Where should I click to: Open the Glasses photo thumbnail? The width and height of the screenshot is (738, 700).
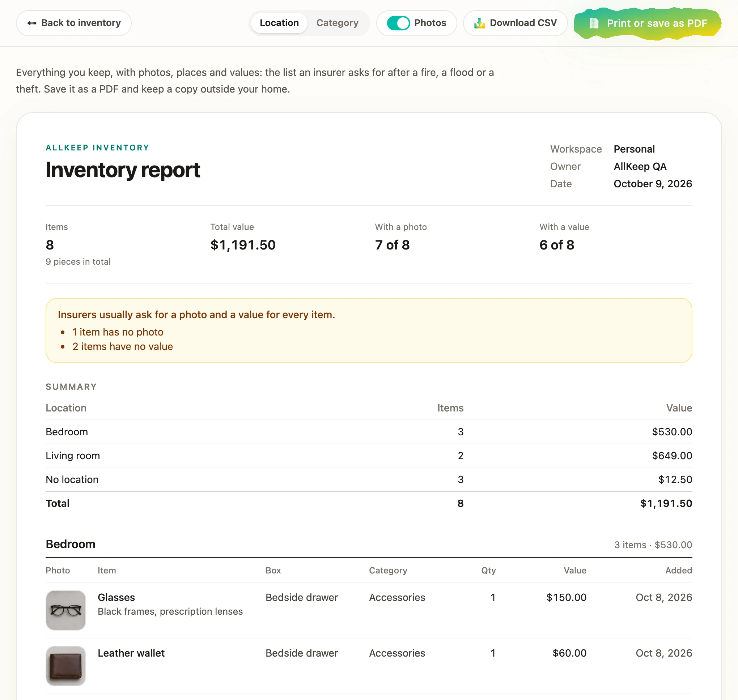[66, 610]
